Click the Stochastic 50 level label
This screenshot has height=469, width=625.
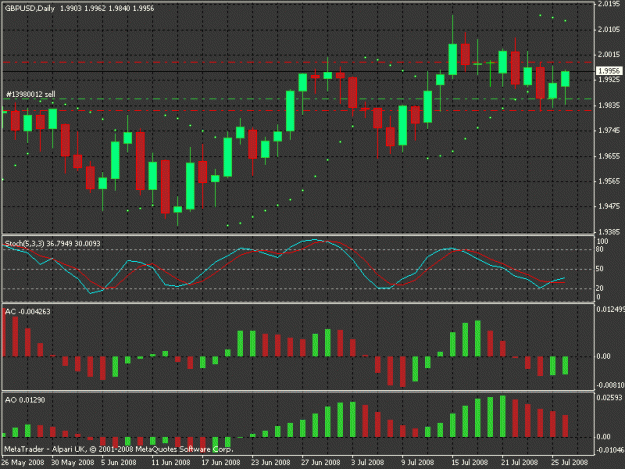pos(599,269)
